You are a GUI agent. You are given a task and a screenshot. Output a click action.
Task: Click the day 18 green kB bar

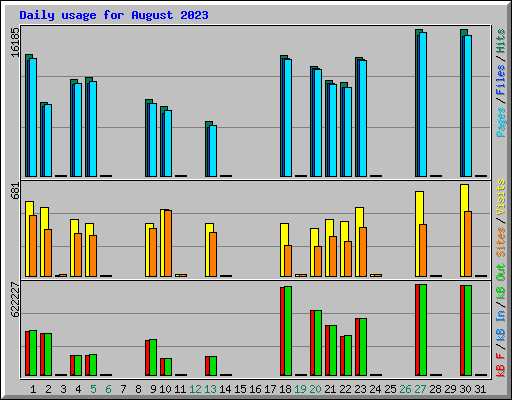[x=288, y=331]
